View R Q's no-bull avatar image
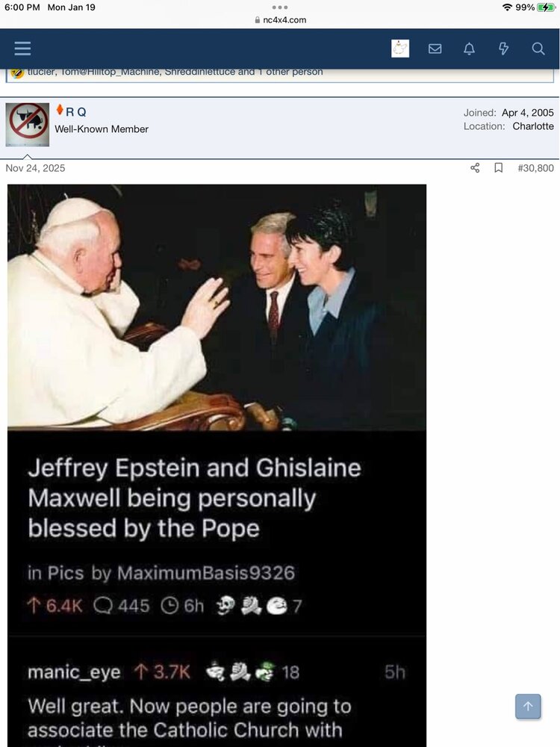The image size is (560, 747). click(x=28, y=124)
